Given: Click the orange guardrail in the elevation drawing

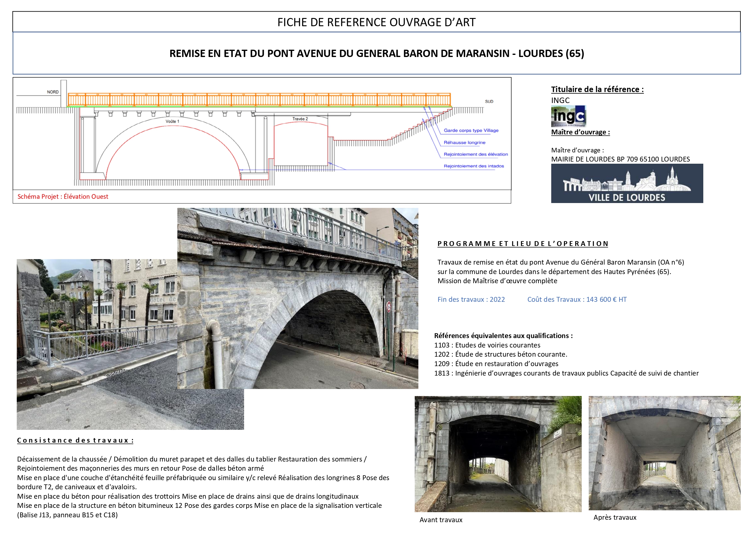Looking at the screenshot, I should click(259, 99).
